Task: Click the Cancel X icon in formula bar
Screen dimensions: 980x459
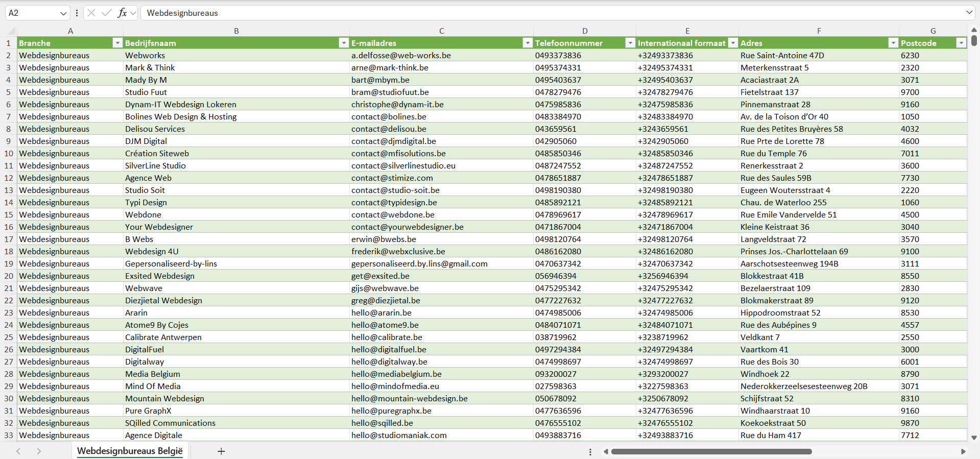Action: pos(91,13)
